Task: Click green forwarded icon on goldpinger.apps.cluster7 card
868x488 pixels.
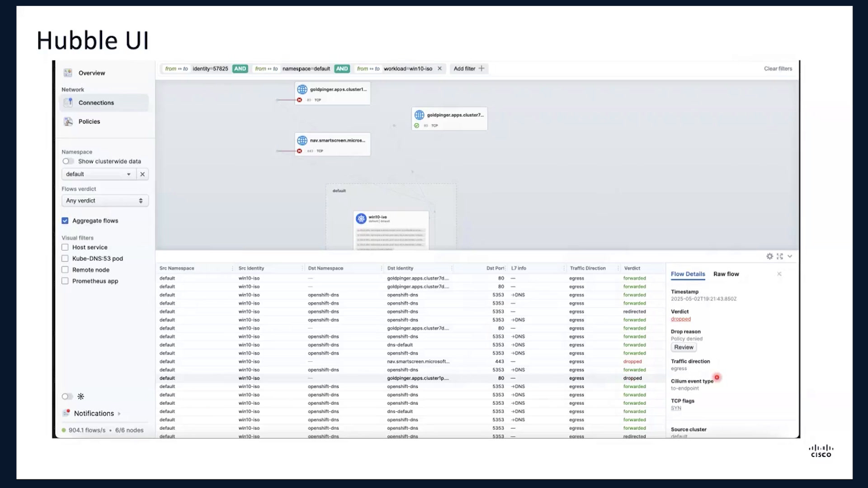Action: pos(416,126)
